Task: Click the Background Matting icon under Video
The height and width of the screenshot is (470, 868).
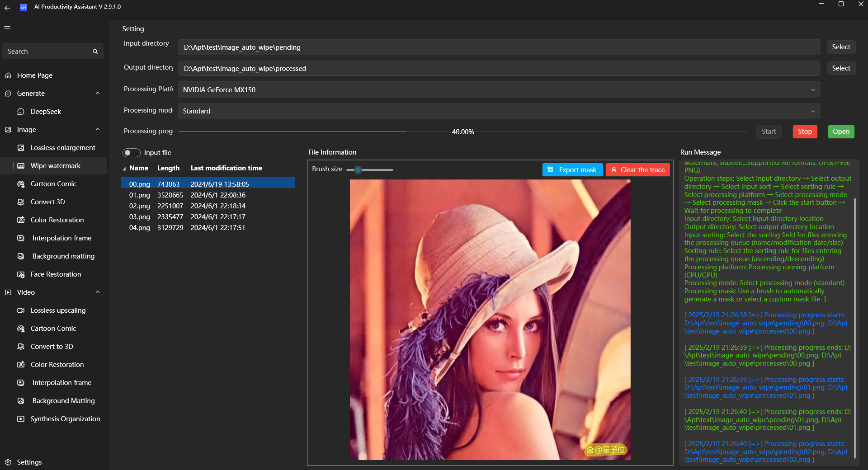Action: point(21,401)
